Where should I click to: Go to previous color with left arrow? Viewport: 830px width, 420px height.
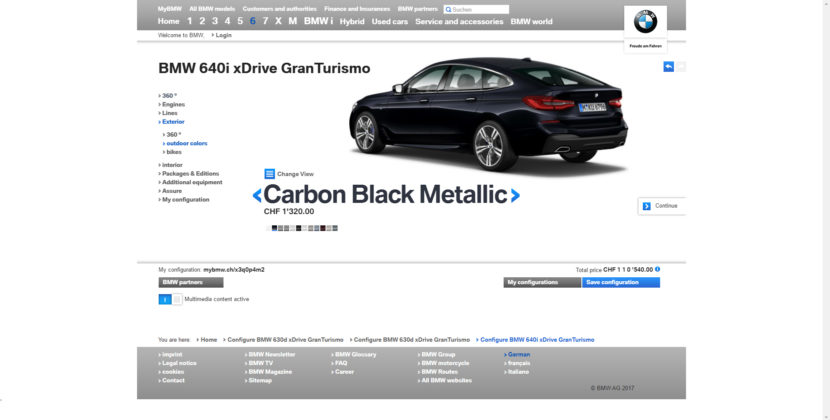point(257,196)
